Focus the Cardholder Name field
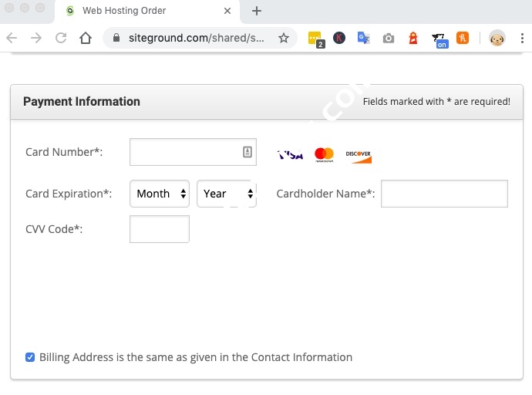532x395 pixels. [x=444, y=194]
